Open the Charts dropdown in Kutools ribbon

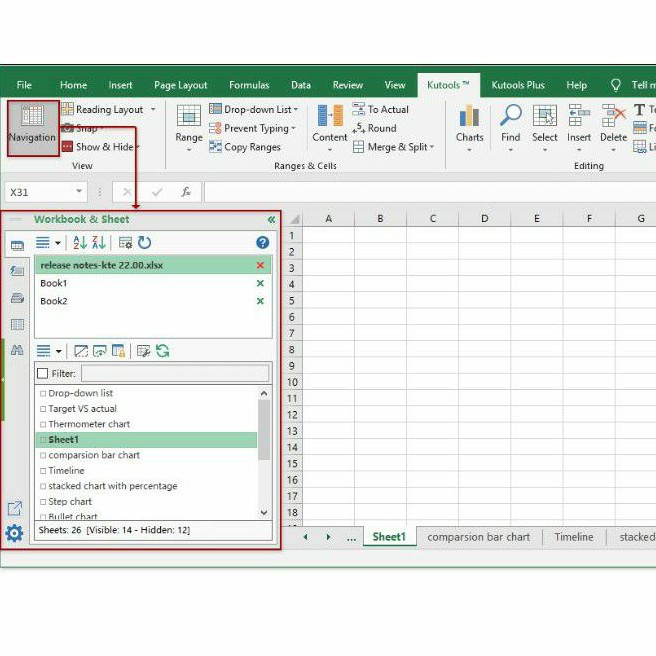(x=469, y=150)
